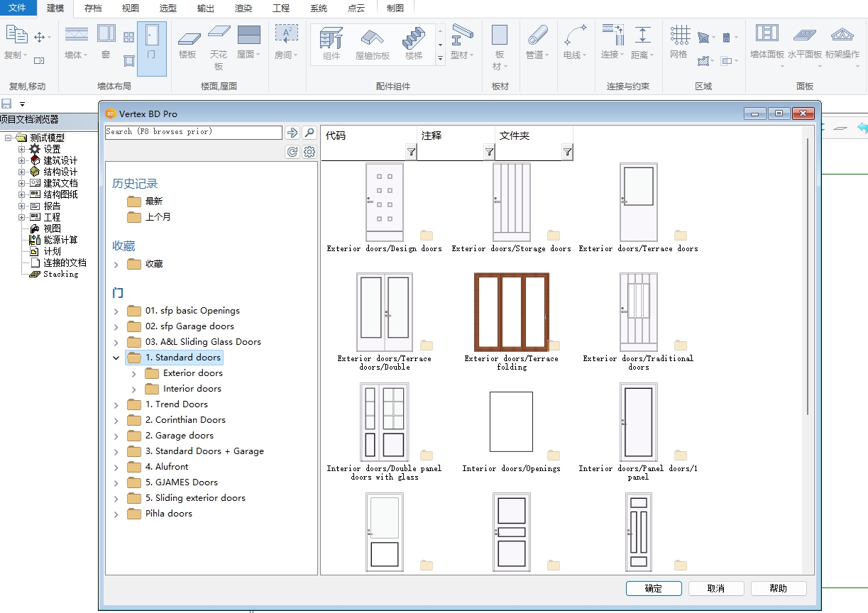The image size is (868, 613).
Task: Select the 组件 component tool
Action: pos(331,44)
